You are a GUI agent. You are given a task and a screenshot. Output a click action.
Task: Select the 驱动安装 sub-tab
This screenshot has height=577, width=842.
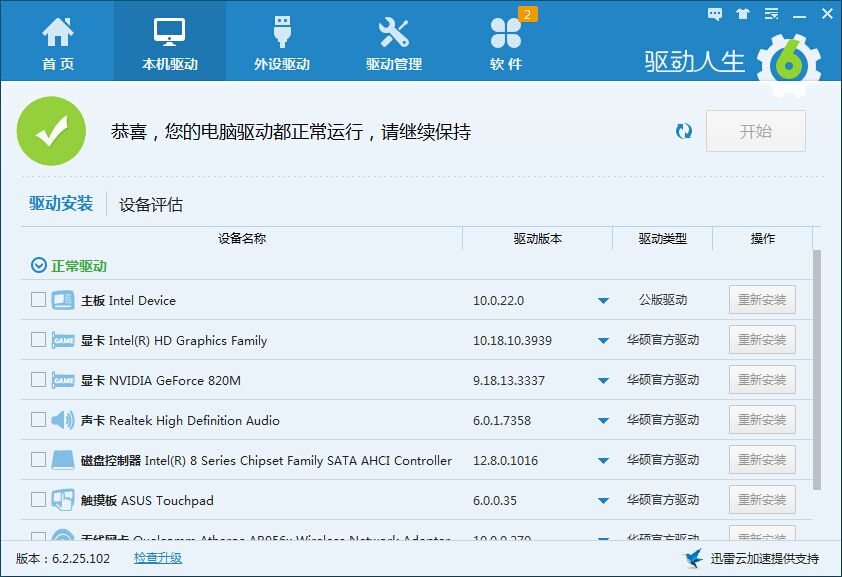61,203
